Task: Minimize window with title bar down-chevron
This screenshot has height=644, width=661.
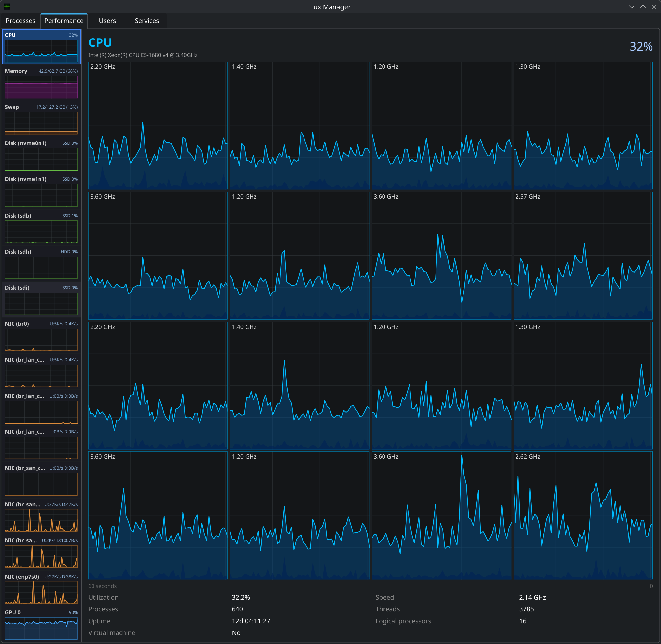Action: coord(631,7)
